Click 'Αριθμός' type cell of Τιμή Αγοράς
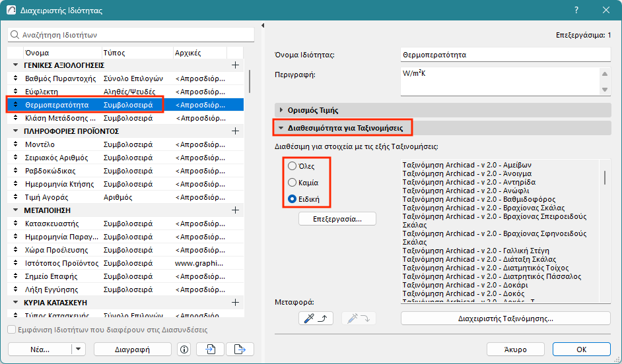622x364 pixels. tap(118, 197)
